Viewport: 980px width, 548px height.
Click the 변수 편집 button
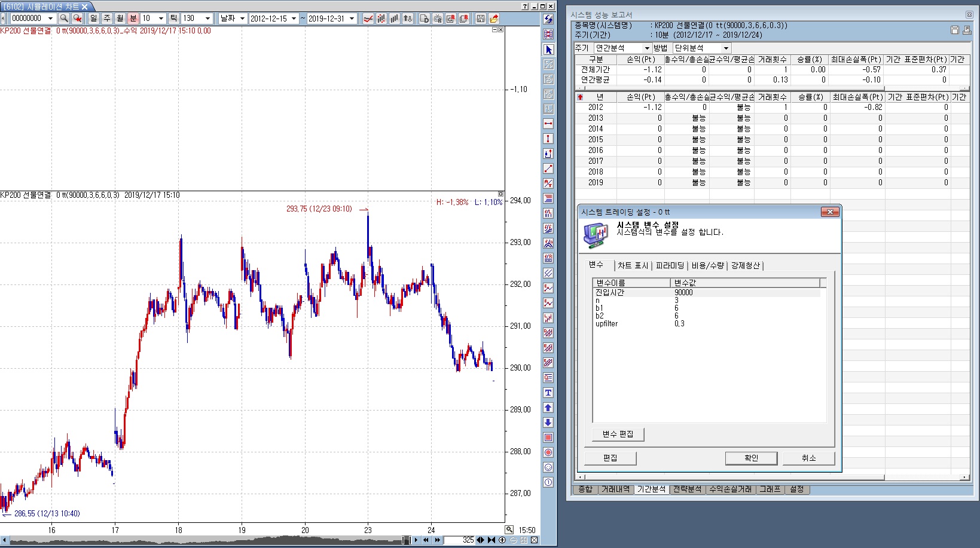(618, 434)
